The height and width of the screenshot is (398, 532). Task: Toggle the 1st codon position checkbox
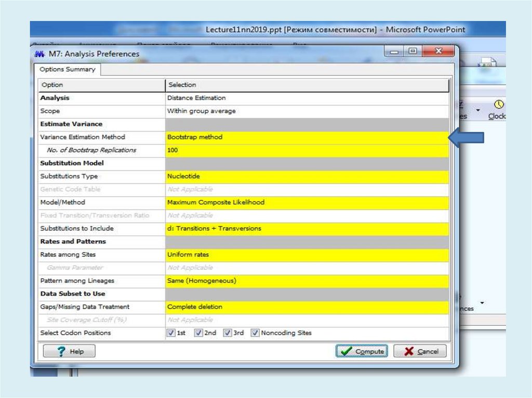point(171,333)
